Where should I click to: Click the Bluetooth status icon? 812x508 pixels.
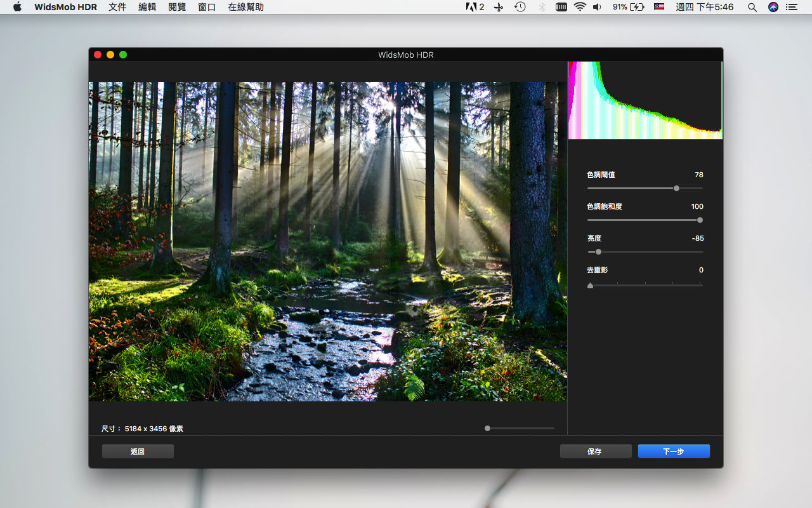pos(541,7)
